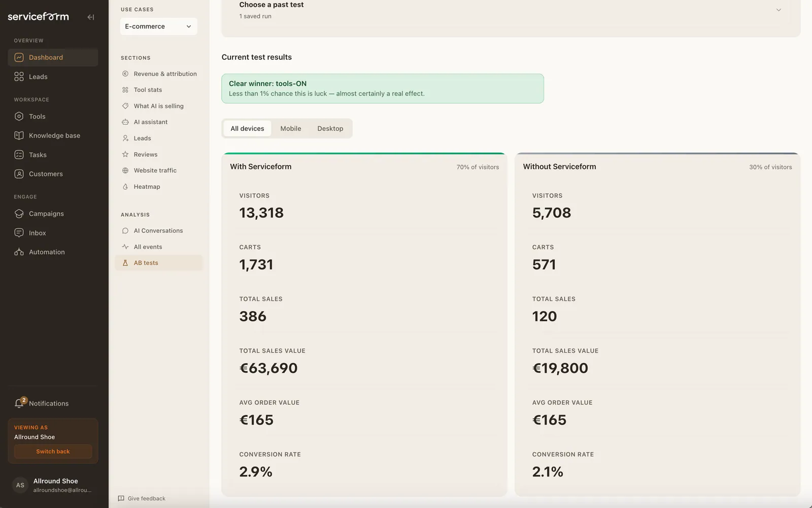This screenshot has height=508, width=812.
Task: Open AI Conversations analysis link
Action: coord(159,230)
